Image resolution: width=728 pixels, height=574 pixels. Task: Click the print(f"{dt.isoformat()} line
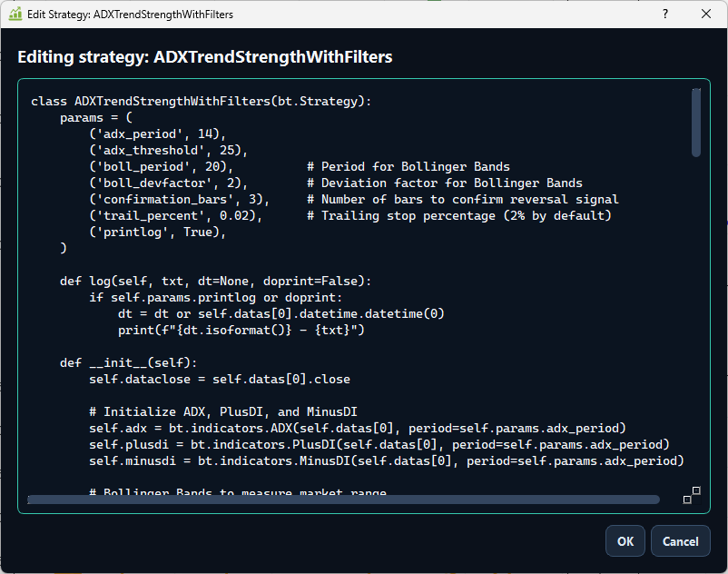241,331
